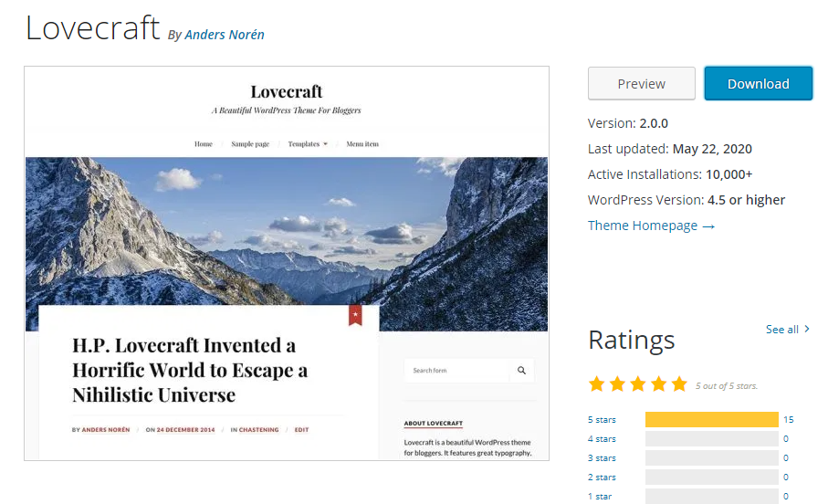The width and height of the screenshot is (828, 504).
Task: Click Sample page in the screenshot menu
Action: click(x=250, y=143)
